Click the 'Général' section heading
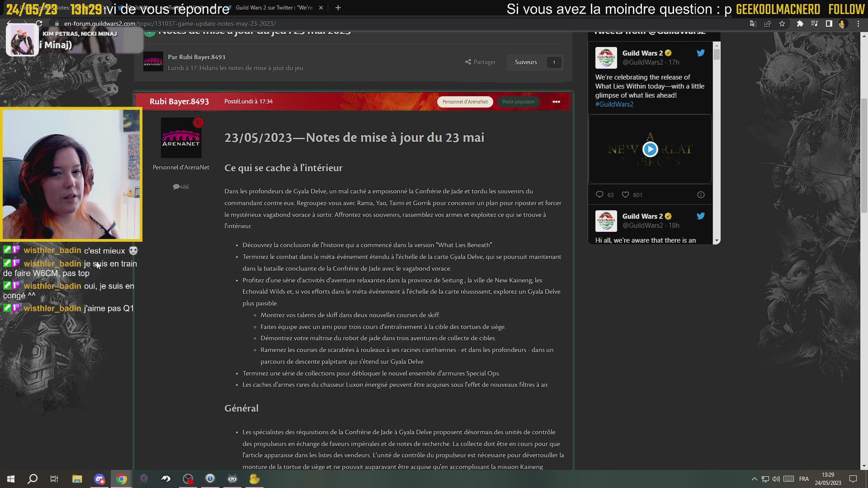This screenshot has height=488, width=868. (241, 408)
